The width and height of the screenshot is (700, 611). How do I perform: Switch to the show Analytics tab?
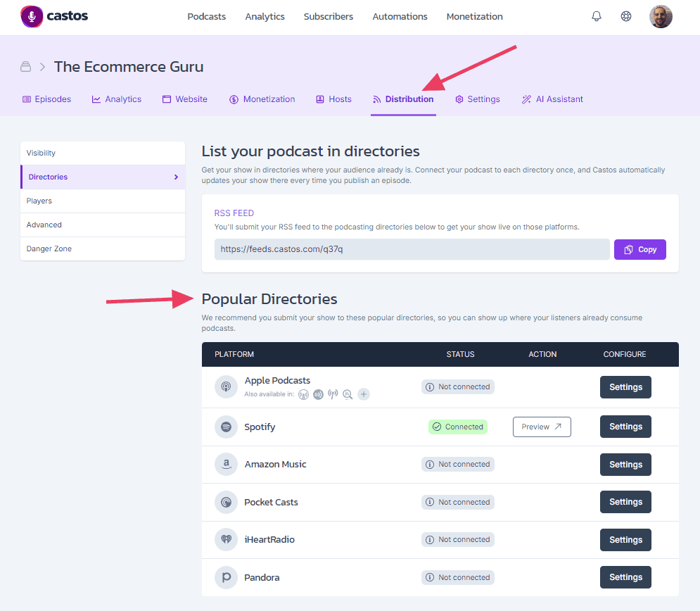[117, 99]
